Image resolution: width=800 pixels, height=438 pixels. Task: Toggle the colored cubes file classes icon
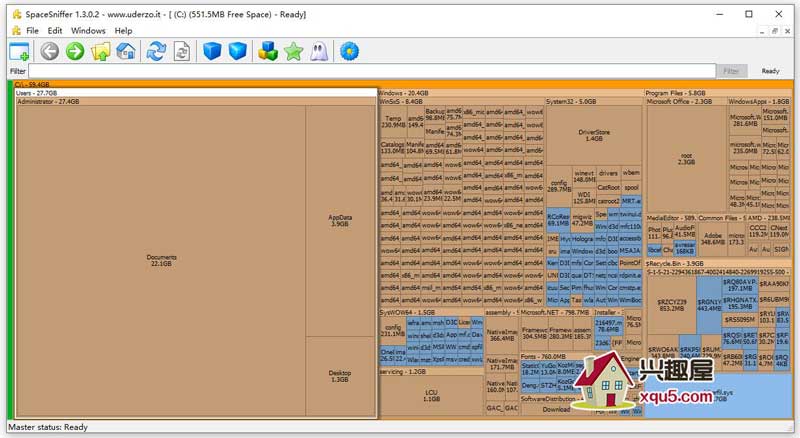(268, 51)
